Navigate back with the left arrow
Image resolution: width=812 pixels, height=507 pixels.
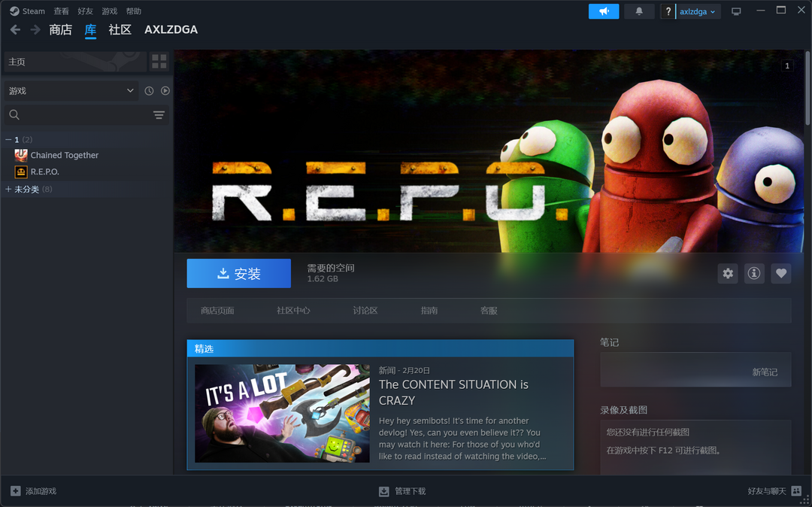point(15,30)
